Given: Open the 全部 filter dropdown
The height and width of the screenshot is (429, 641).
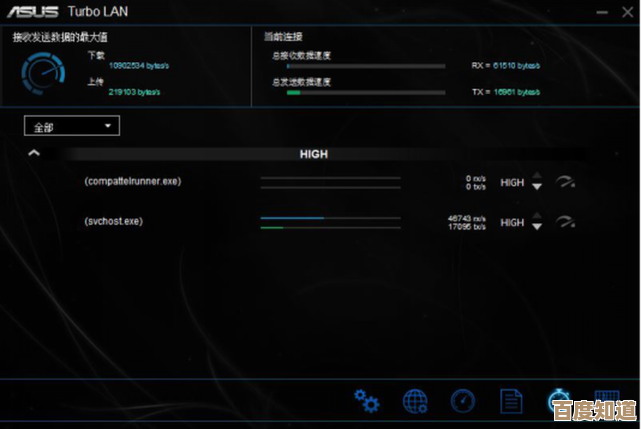Looking at the screenshot, I should pyautogui.click(x=71, y=126).
